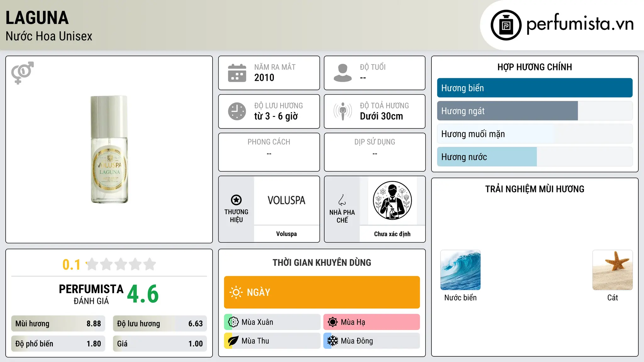Click the Nhà pha chế label

click(x=342, y=216)
